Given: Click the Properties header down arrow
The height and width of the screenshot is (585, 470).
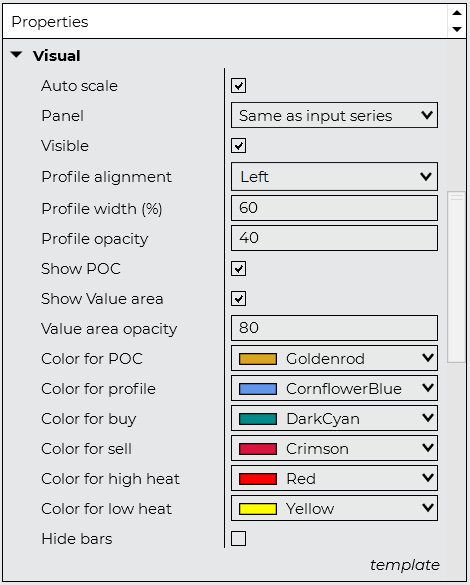Looking at the screenshot, I should click(x=457, y=29).
